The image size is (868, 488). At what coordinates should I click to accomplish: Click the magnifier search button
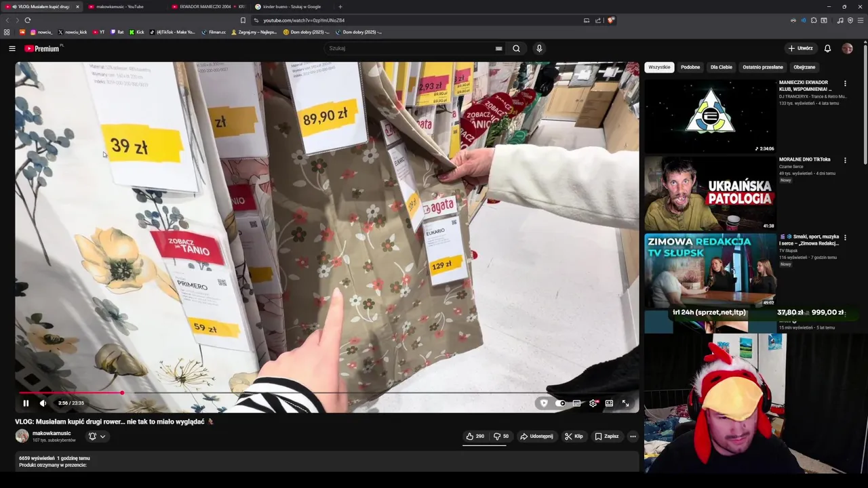[x=516, y=49]
